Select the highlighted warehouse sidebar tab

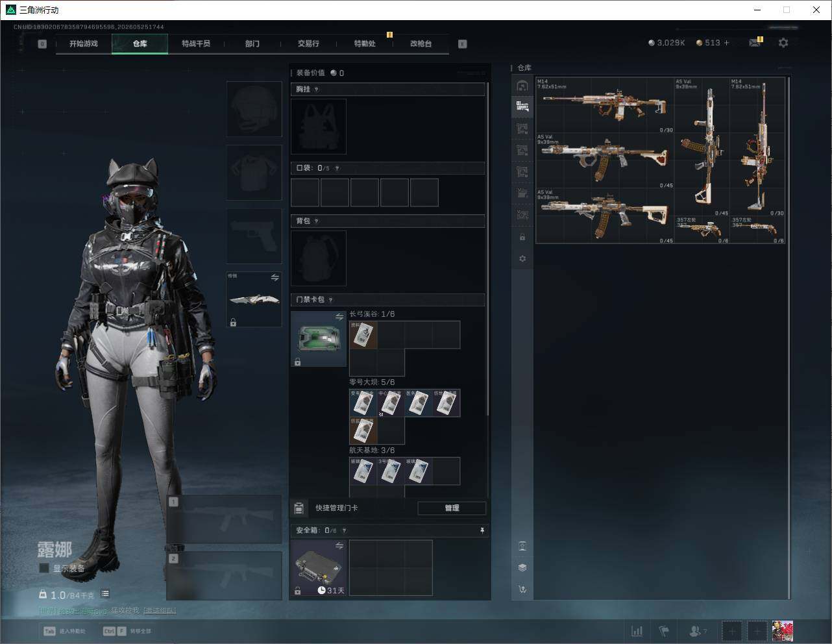coord(522,106)
